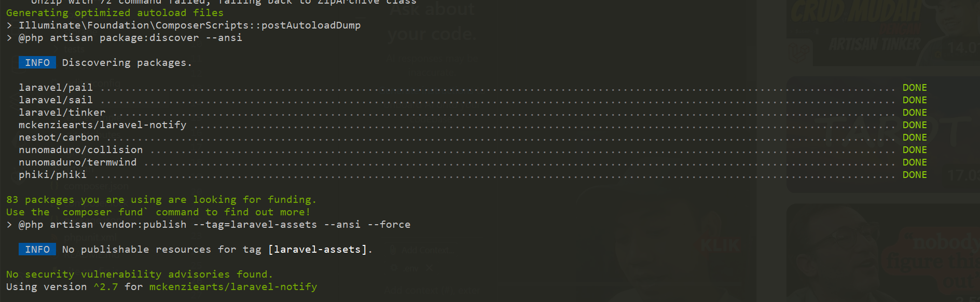
Task: Click the ^2.7 version number
Action: 105,287
